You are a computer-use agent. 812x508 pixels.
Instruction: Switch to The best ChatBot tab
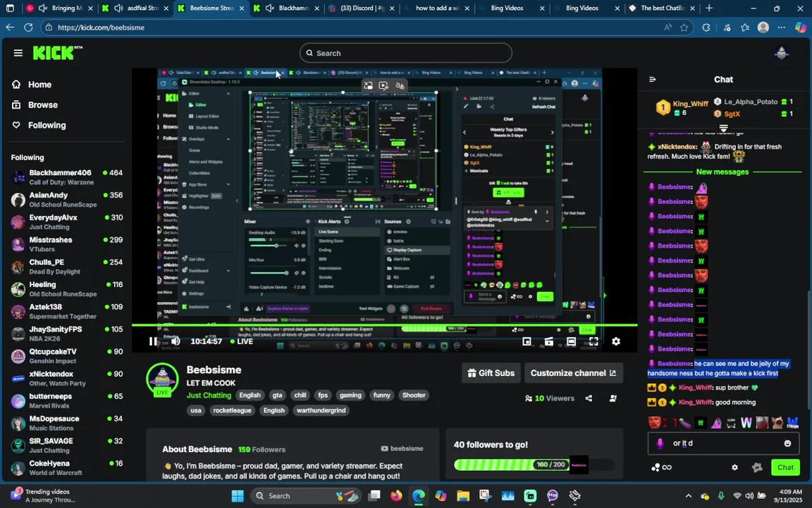pyautogui.click(x=661, y=8)
